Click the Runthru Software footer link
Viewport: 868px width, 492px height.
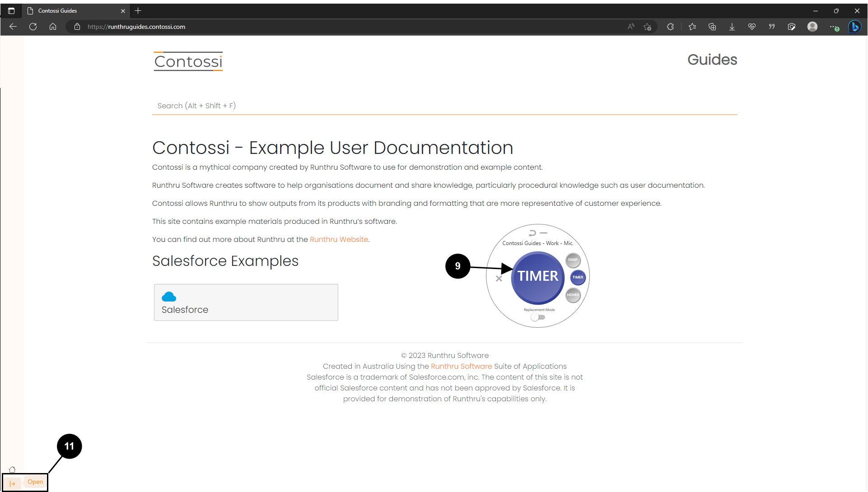pyautogui.click(x=461, y=367)
